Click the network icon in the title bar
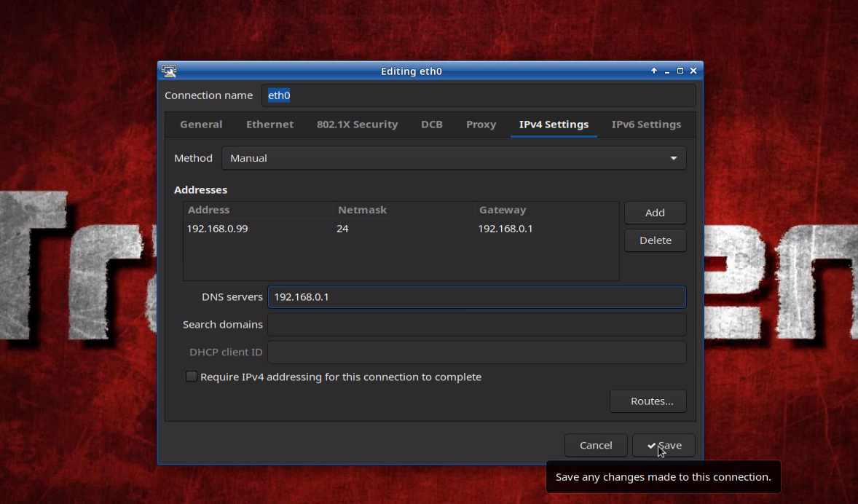 click(169, 71)
